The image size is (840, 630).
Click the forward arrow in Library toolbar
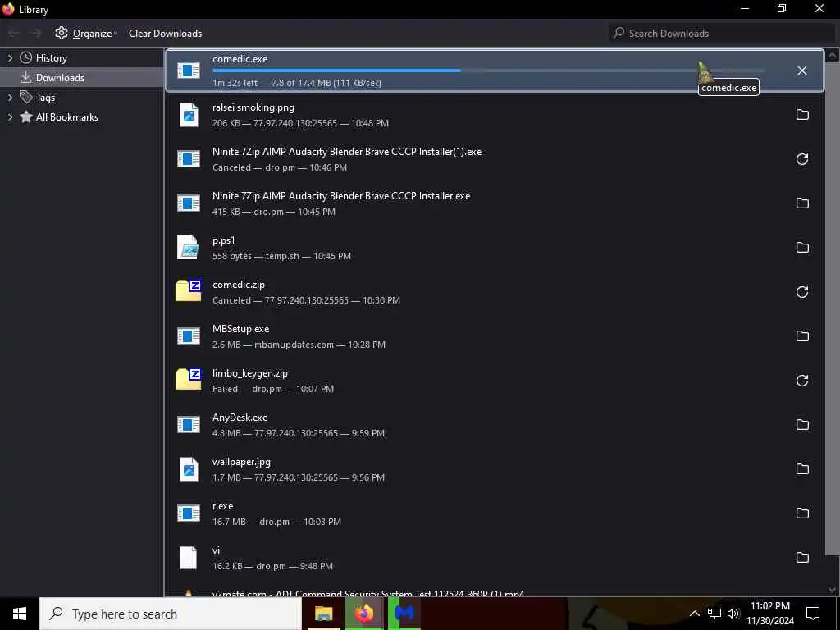(x=36, y=33)
